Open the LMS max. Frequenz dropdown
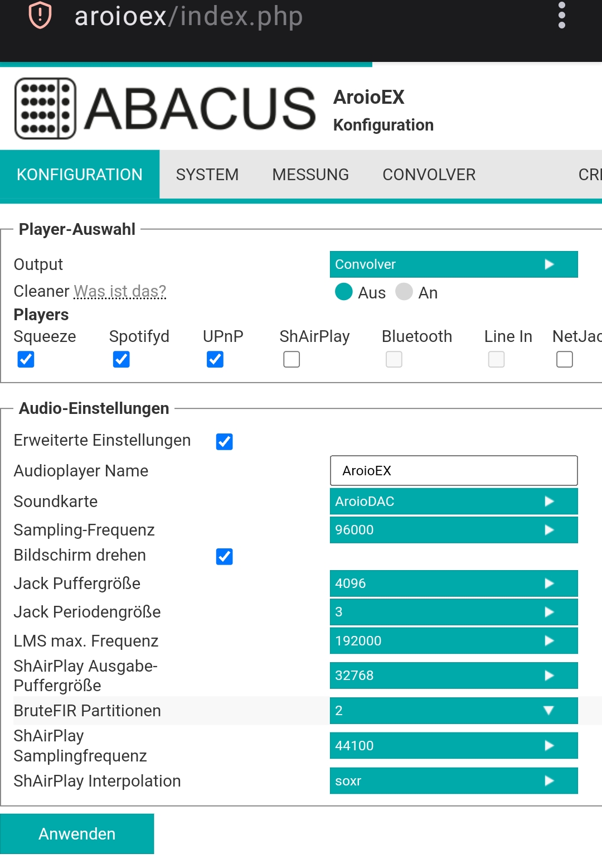This screenshot has height=868, width=602. (x=454, y=641)
